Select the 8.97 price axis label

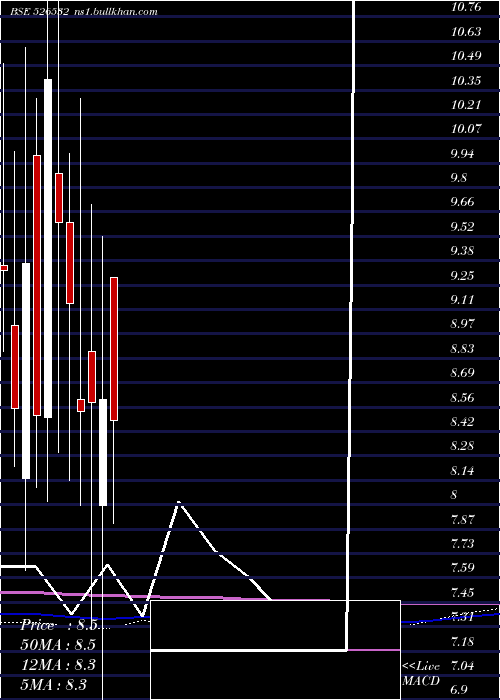coord(462,324)
